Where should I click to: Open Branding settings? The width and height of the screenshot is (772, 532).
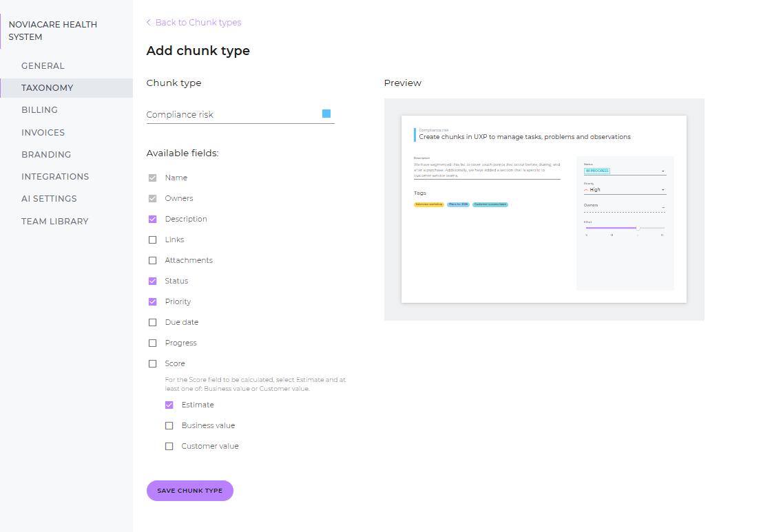point(46,155)
